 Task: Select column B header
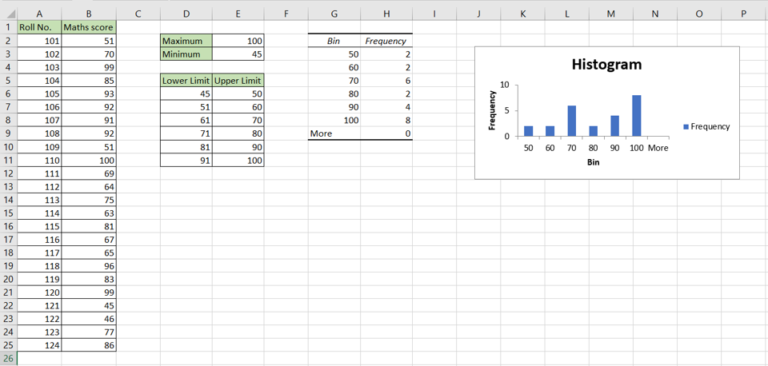89,15
